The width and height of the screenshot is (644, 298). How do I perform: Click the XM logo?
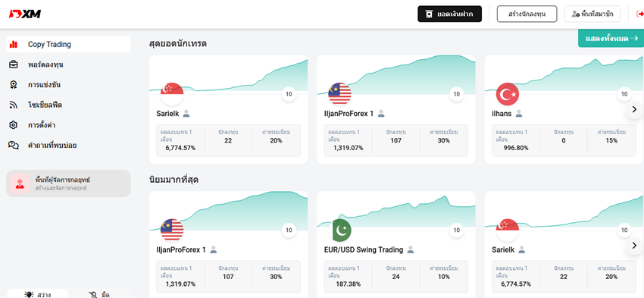(x=25, y=14)
